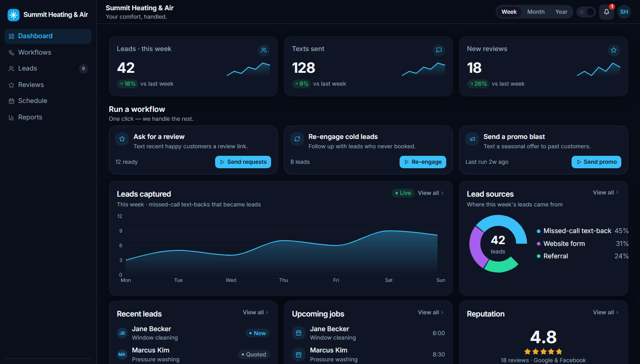Click View all in Lead sources

pyautogui.click(x=606, y=193)
